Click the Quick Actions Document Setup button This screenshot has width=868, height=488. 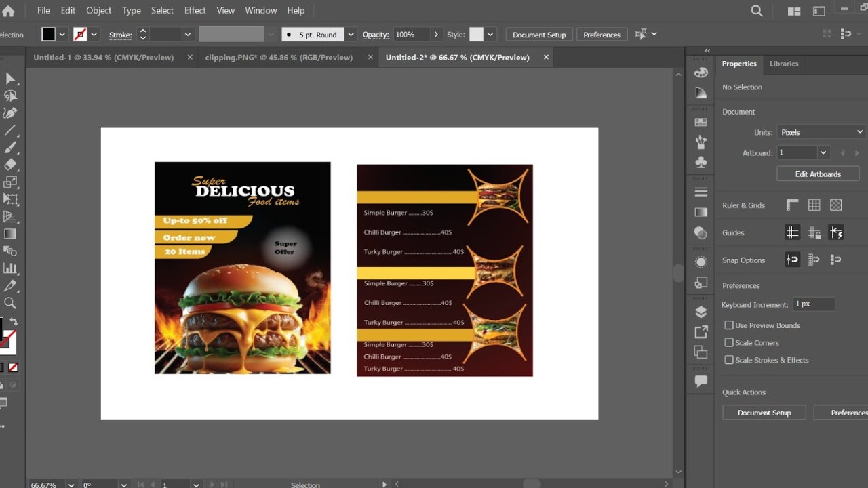[x=764, y=413]
